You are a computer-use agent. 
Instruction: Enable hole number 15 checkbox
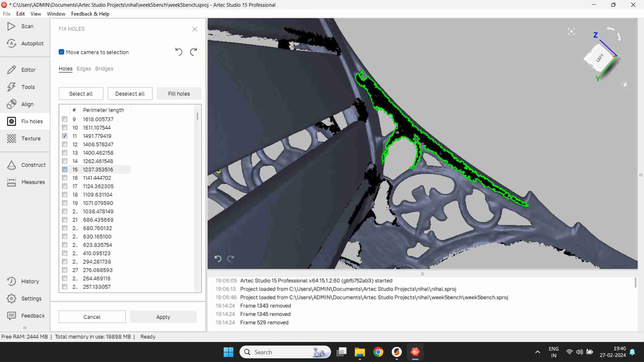[x=65, y=169]
